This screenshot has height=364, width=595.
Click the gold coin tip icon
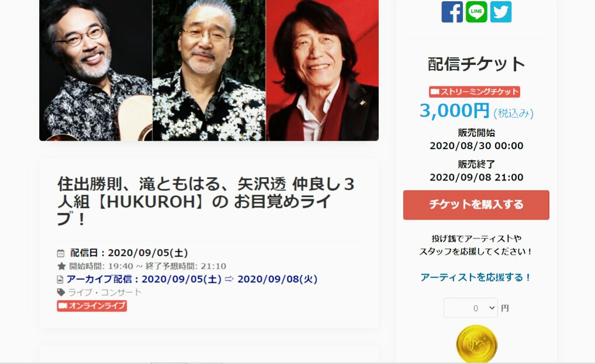coord(476,344)
